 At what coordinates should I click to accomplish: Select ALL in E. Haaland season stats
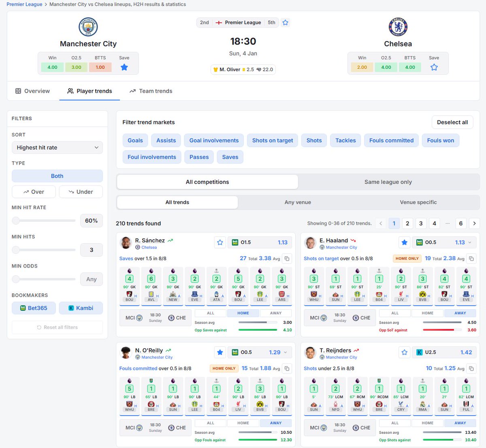395,313
